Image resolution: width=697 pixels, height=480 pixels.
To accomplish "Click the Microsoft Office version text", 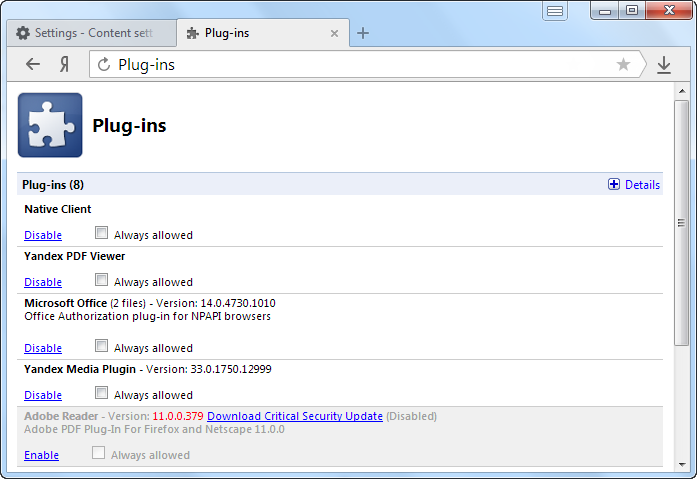I will click(x=216, y=303).
